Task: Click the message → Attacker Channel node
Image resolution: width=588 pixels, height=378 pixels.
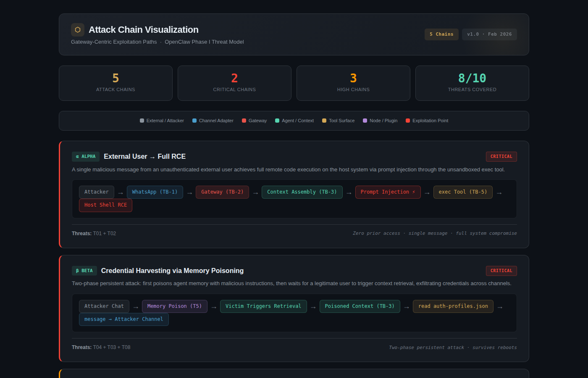Action: tap(123, 319)
